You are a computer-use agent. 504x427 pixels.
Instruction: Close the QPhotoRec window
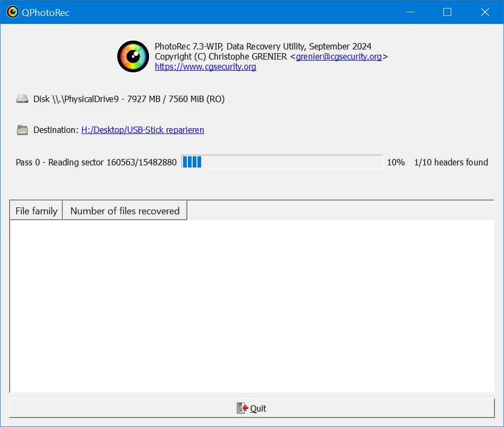coord(485,12)
